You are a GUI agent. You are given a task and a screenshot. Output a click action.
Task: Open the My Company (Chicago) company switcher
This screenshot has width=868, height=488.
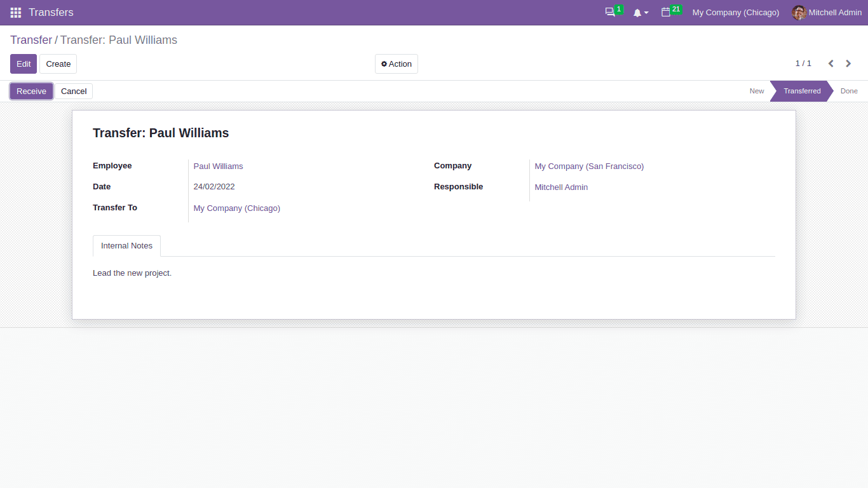pyautogui.click(x=735, y=12)
